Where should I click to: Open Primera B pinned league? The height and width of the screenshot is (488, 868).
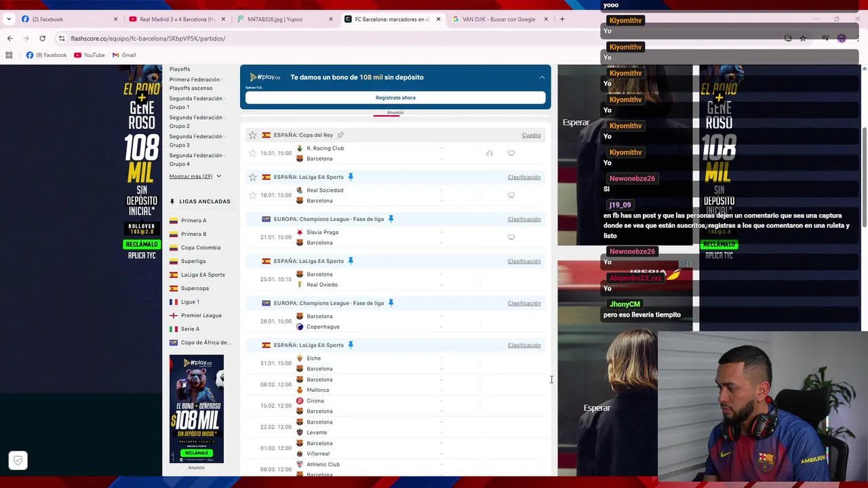coord(193,234)
